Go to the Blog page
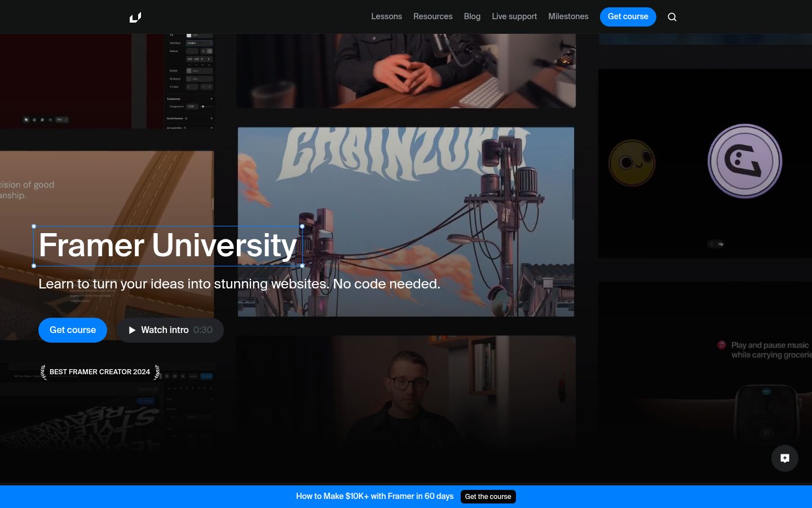The height and width of the screenshot is (508, 812). 472,16
